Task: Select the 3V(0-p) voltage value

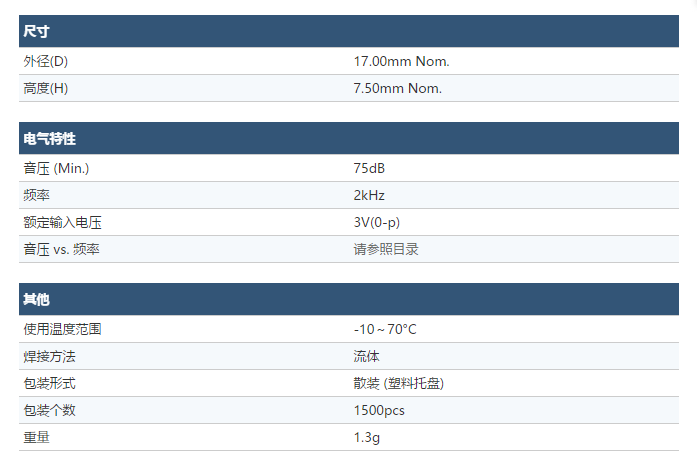Action: pos(377,222)
